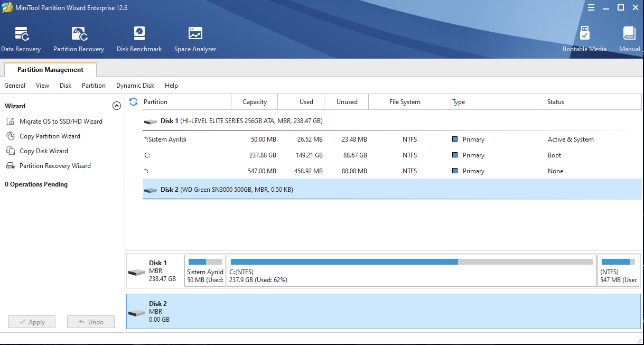Click the Status column header
Image resolution: width=644 pixels, height=345 pixels.
(x=594, y=102)
